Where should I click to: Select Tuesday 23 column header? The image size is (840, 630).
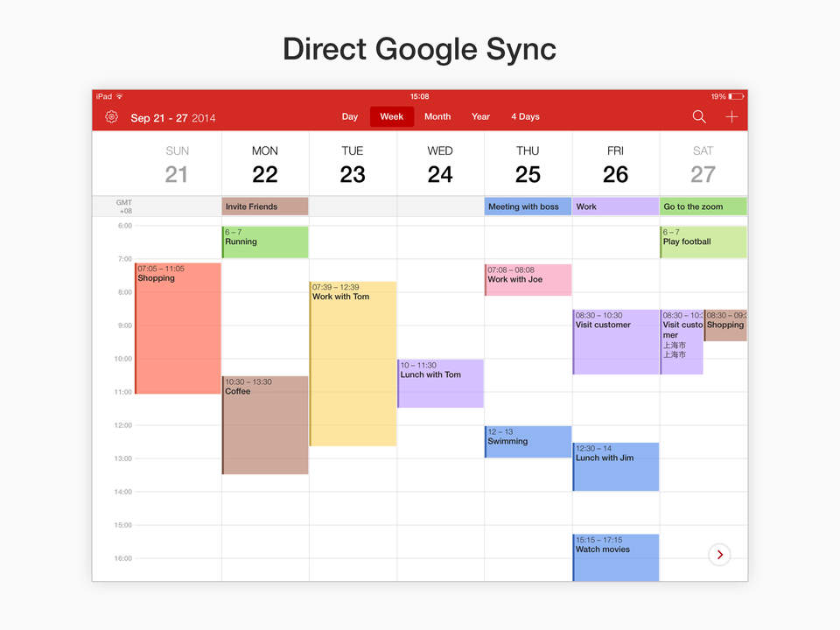[x=353, y=164]
